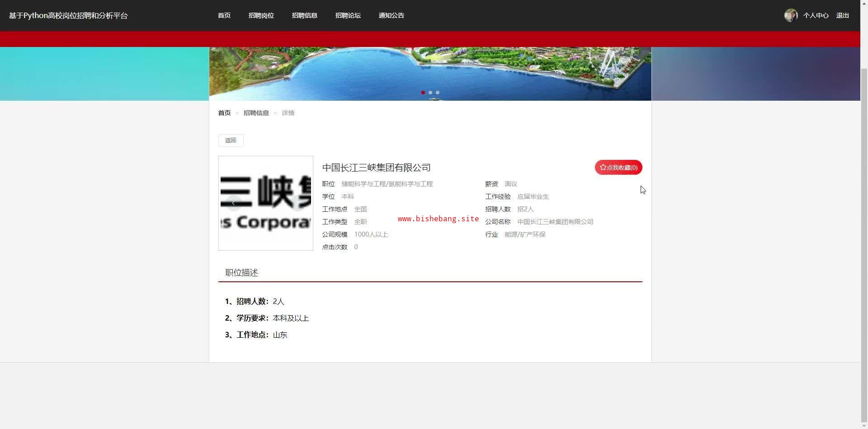The height and width of the screenshot is (429, 868).
Task: Click 详情 in the breadcrumb
Action: coord(288,113)
